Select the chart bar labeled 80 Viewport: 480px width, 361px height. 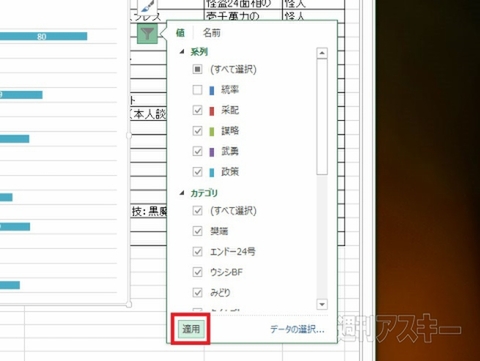(x=43, y=36)
